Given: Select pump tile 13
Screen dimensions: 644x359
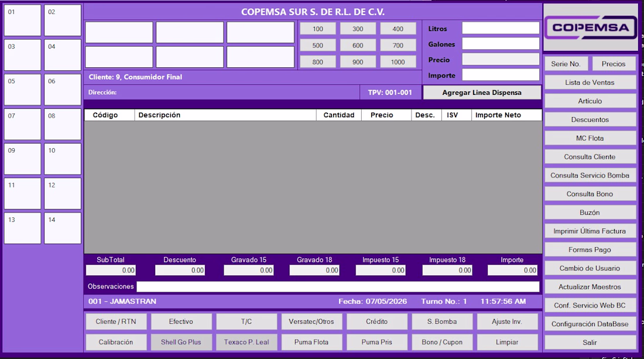Looking at the screenshot, I should coord(23,228).
